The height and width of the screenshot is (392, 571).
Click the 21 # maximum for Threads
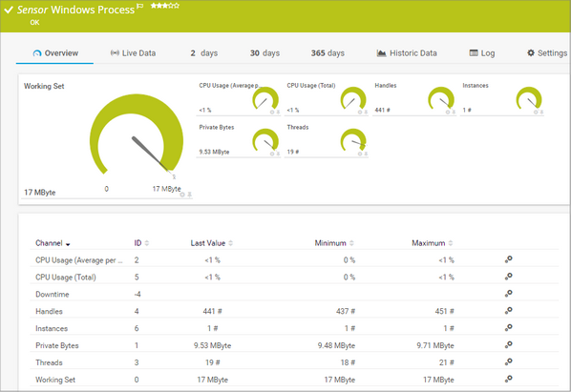pos(447,362)
